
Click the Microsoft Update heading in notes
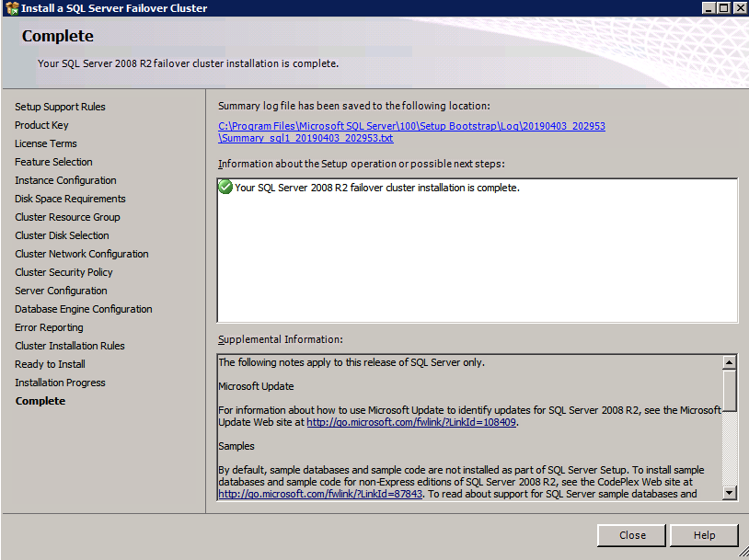256,386
